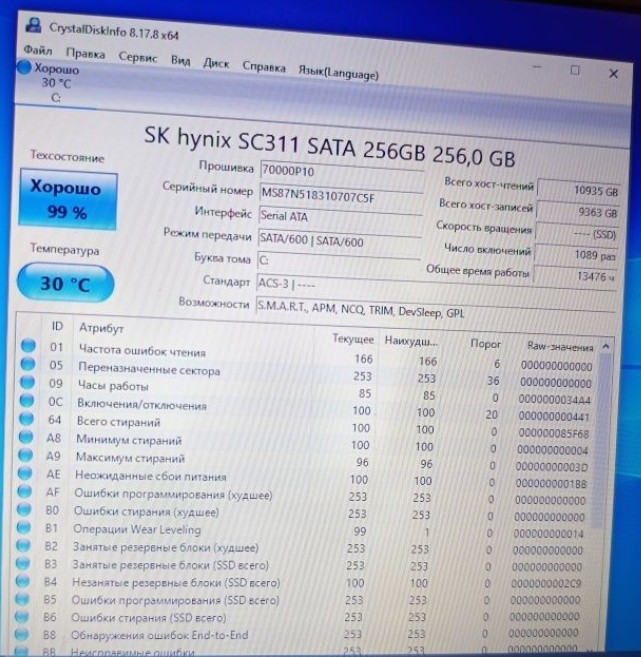This screenshot has width=641, height=657.
Task: Click raw value 000000085F68
Action: (553, 433)
